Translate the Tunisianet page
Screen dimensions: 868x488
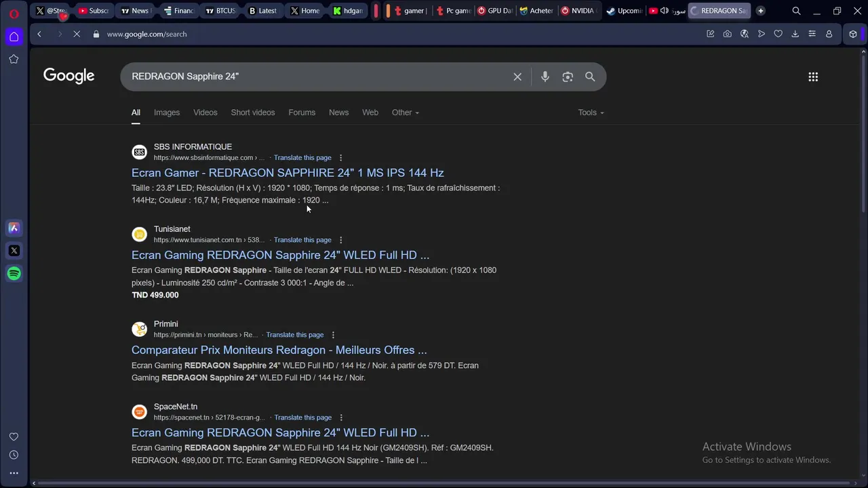pos(302,240)
